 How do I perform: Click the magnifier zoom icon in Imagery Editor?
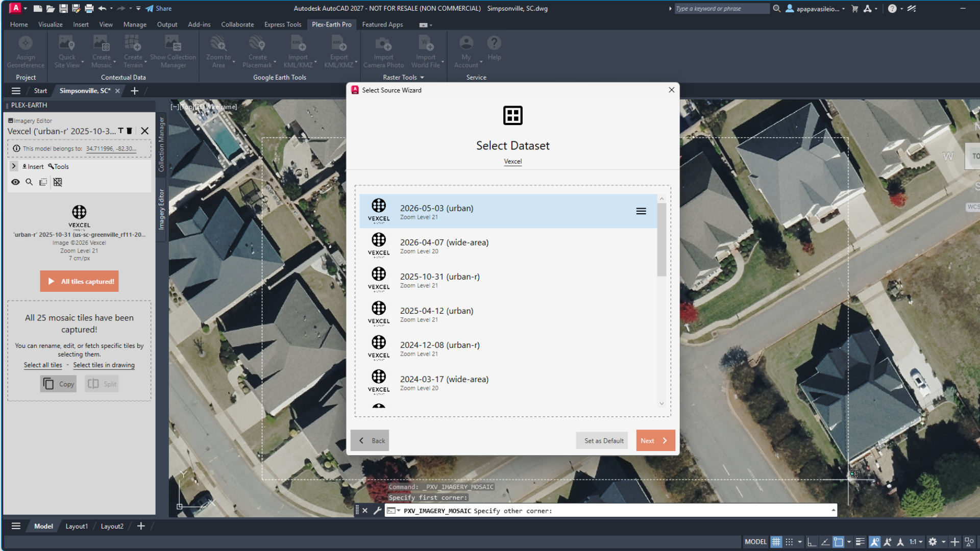pos(29,182)
